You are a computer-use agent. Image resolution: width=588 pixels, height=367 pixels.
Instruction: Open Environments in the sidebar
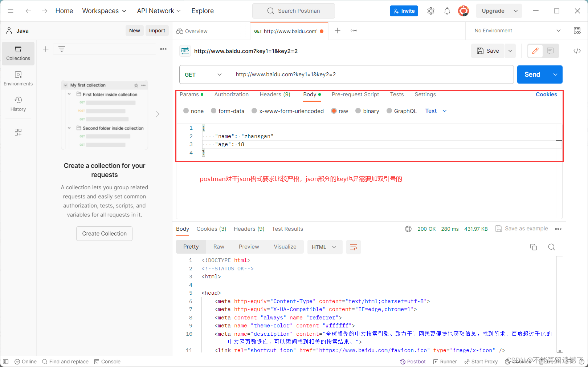[18, 79]
